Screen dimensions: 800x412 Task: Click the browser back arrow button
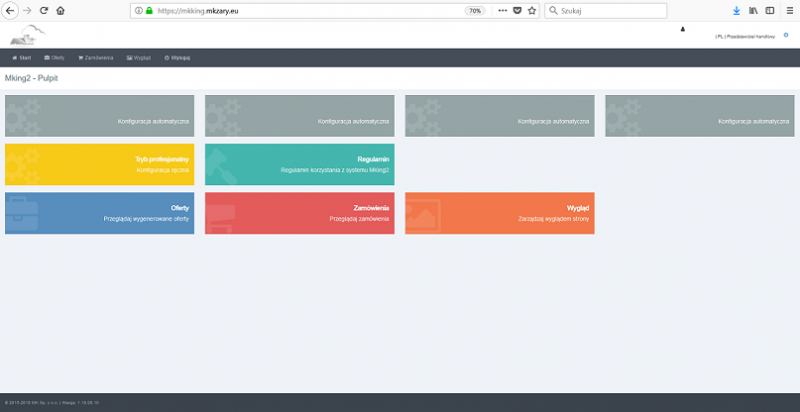coord(10,10)
